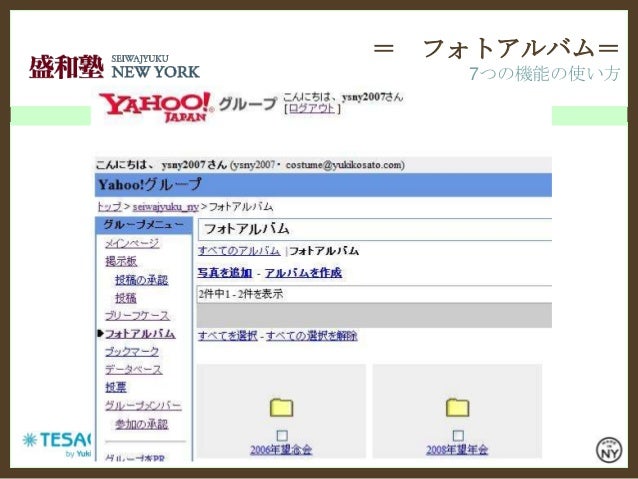
Task: Open the 2008年望年会 folder icon
Action: [457, 407]
